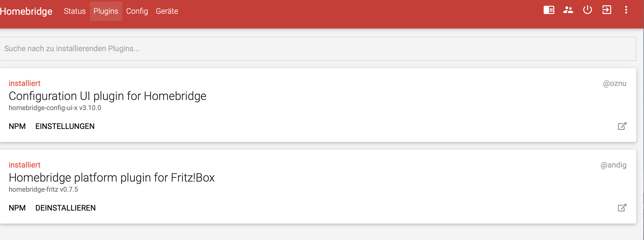Open external link icon for Fritz!Box plugin
644x240 pixels.
click(x=622, y=208)
